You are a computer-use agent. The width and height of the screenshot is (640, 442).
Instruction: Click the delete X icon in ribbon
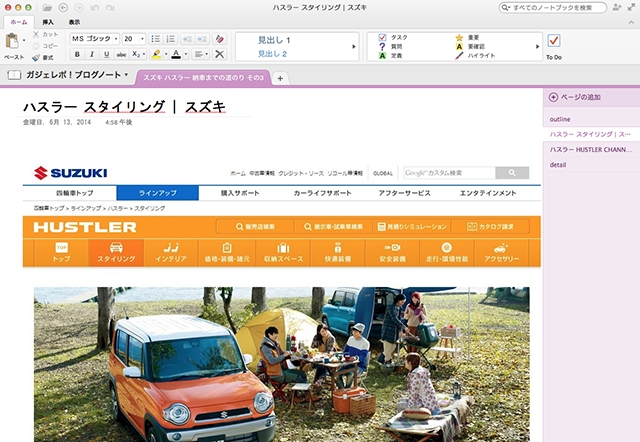point(220,54)
